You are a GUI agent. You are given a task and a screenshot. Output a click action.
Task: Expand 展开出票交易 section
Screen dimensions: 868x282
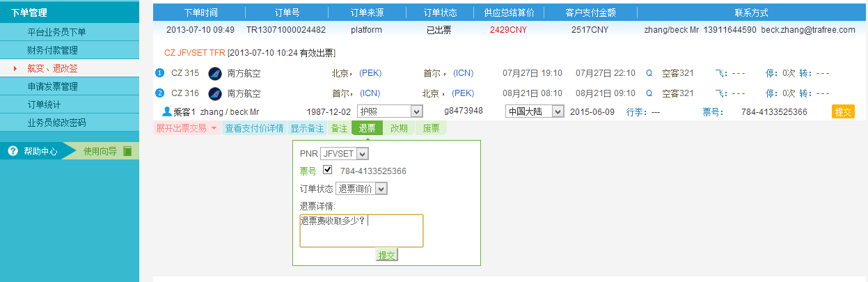click(x=187, y=128)
